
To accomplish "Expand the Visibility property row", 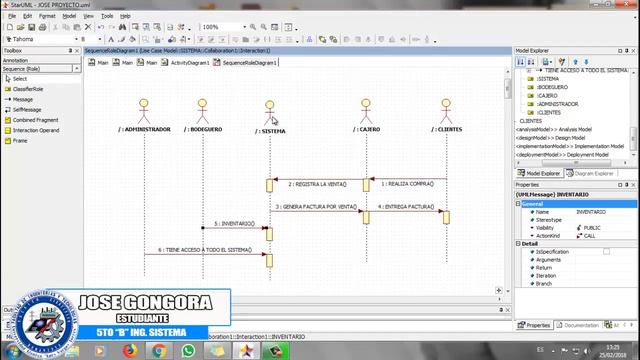I will (532, 228).
